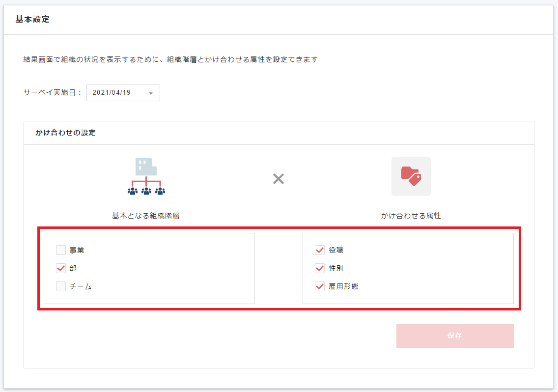Enable the 事業 checkbox

point(61,250)
